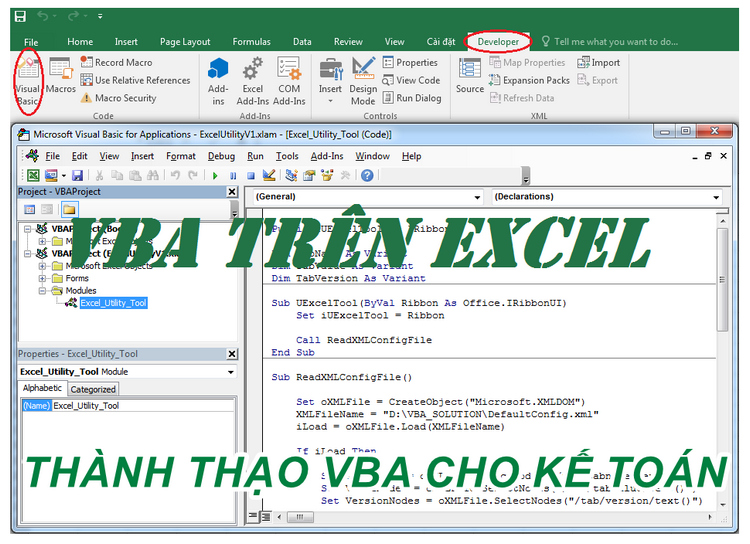Click the code window horizontal scrollbar thumb
This screenshot has height=544, width=750.
click(300, 517)
